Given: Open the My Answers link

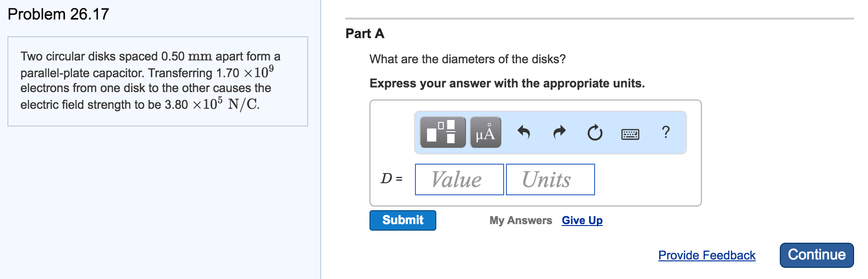Looking at the screenshot, I should [x=520, y=220].
